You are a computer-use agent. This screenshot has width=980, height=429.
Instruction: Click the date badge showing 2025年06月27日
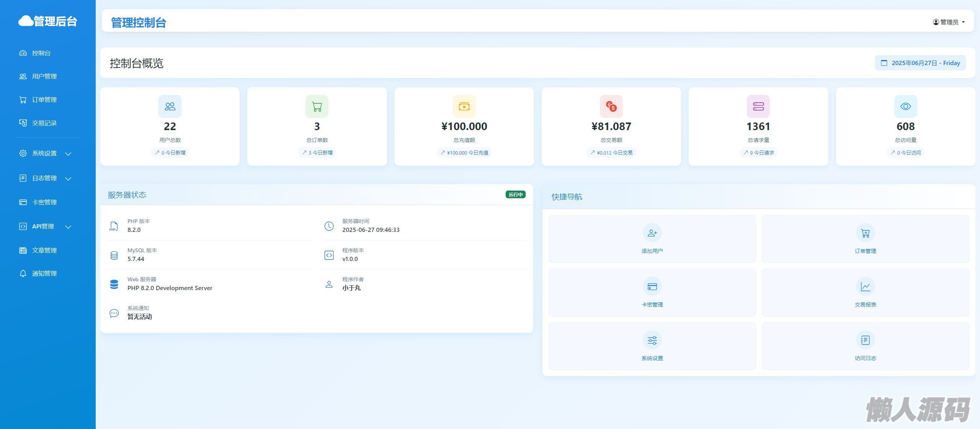[920, 63]
